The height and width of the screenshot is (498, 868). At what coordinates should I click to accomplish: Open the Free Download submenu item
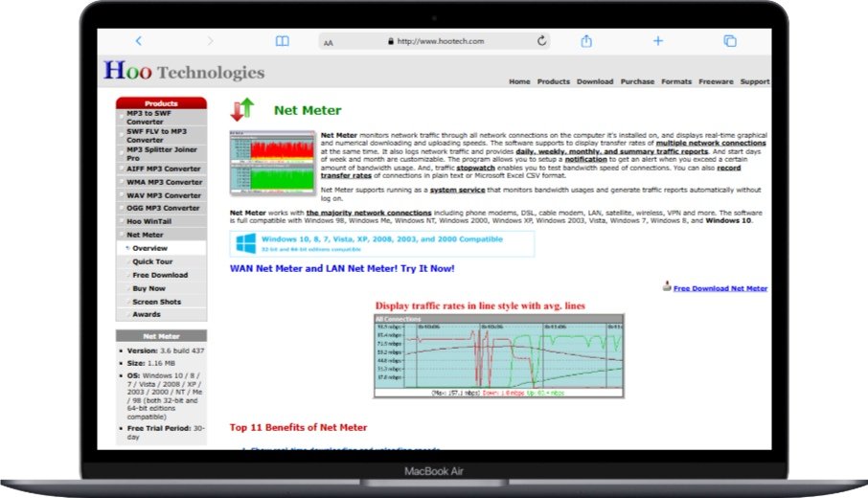[161, 275]
